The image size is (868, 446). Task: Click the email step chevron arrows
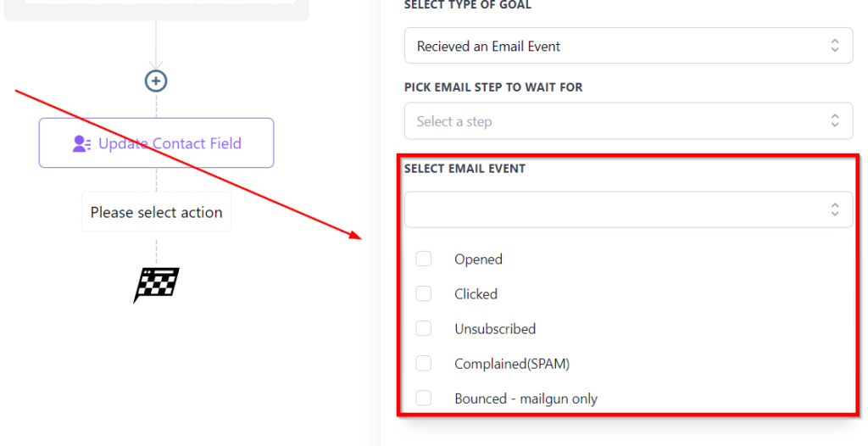tap(835, 121)
